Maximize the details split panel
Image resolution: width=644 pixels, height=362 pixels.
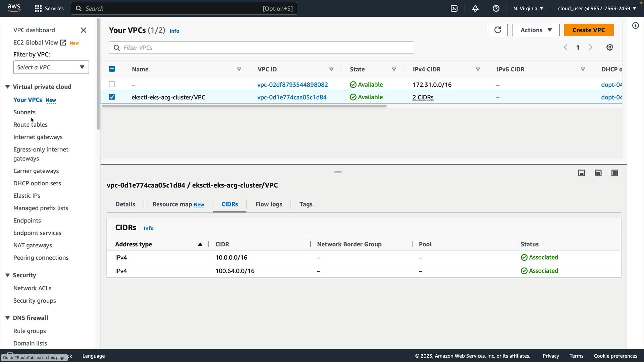614,173
